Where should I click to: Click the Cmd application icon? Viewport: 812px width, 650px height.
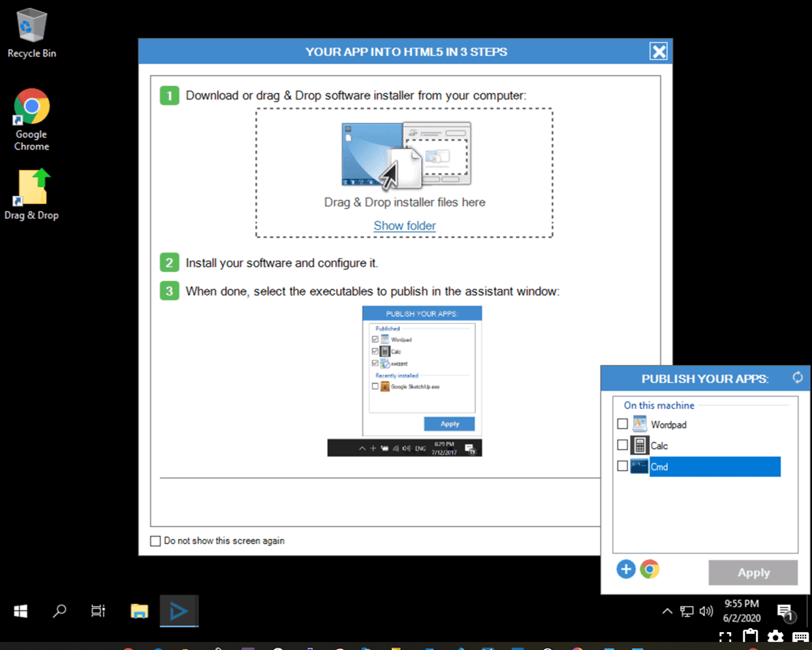click(640, 466)
